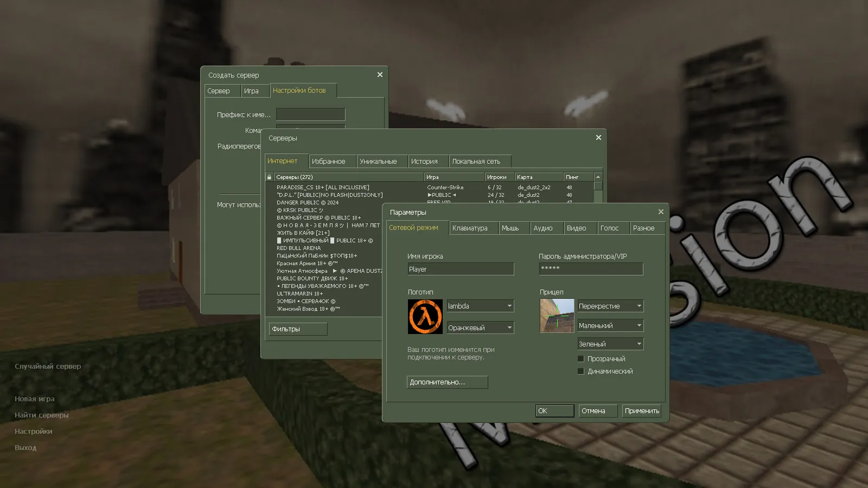This screenshot has height=488, width=868.
Task: Click the crosshair preview thumbnail
Action: [557, 316]
